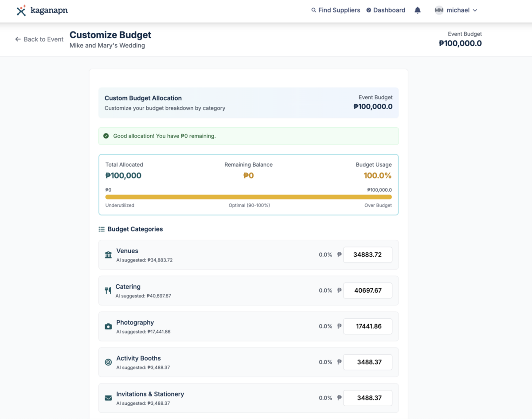532x419 pixels.
Task: Click the Catering amount input field
Action: coord(368,290)
